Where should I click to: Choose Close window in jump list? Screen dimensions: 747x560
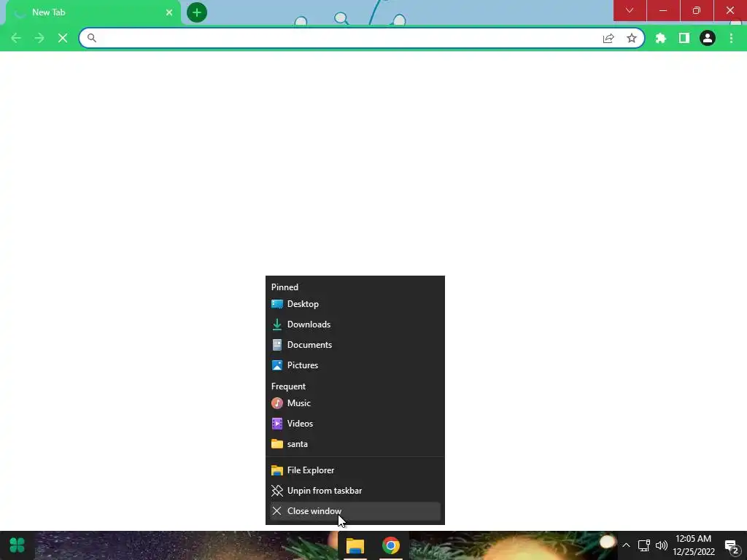(x=355, y=511)
